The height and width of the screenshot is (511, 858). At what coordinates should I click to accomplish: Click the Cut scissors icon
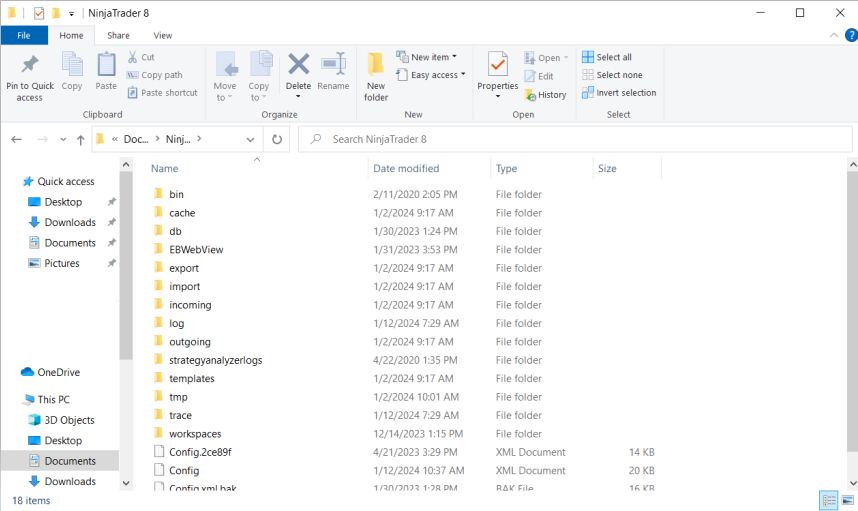pos(132,57)
